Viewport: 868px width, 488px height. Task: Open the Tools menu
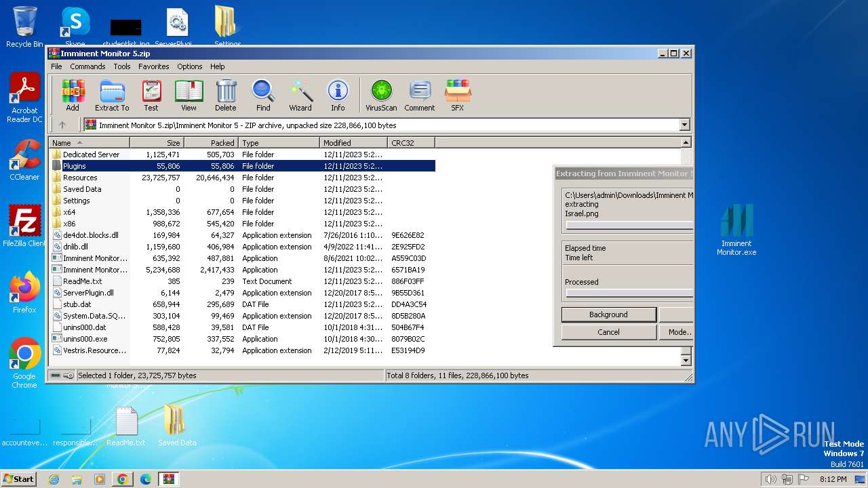click(x=122, y=66)
